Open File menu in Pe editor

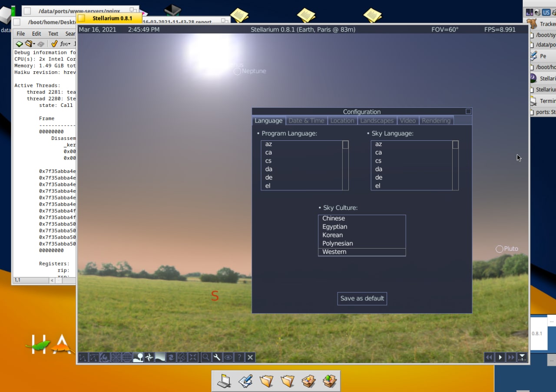21,33
